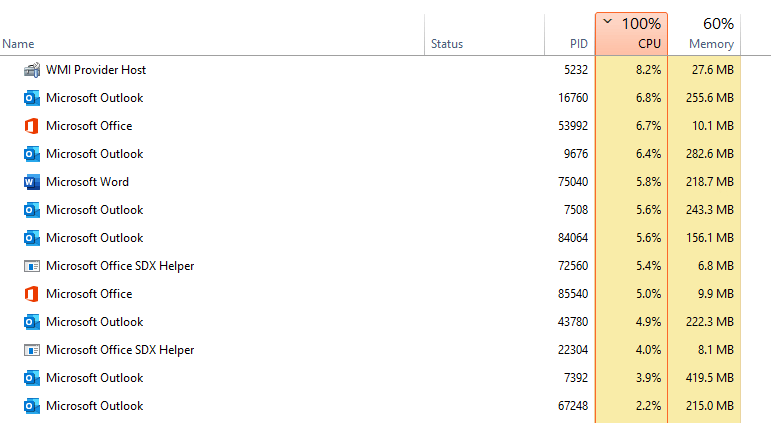The width and height of the screenshot is (771, 423).
Task: Click the PID value 9676
Action: (576, 154)
